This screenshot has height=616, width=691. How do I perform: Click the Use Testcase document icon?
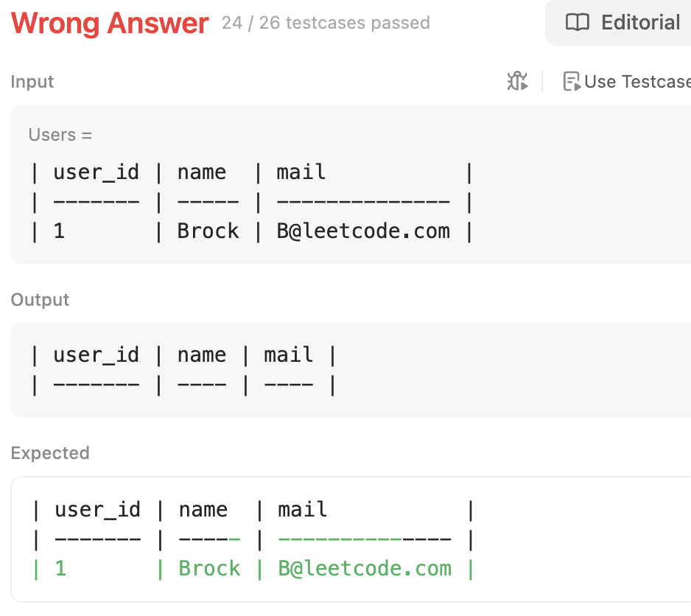[571, 81]
